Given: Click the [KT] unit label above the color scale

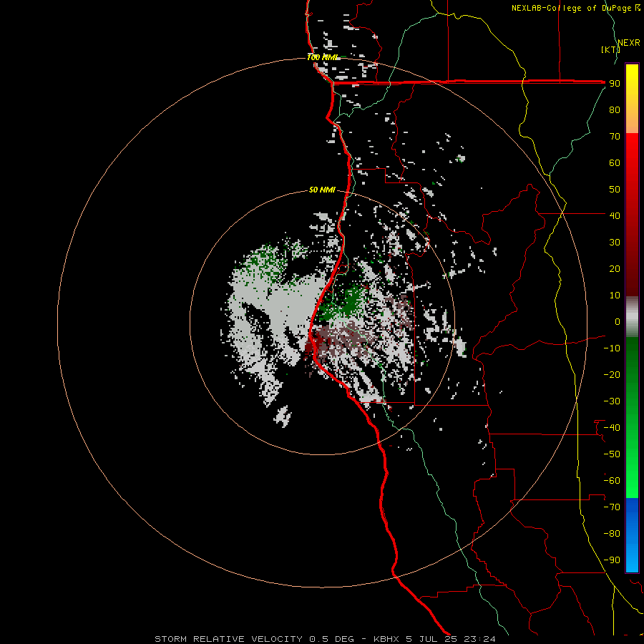Looking at the screenshot, I should pos(610,49).
